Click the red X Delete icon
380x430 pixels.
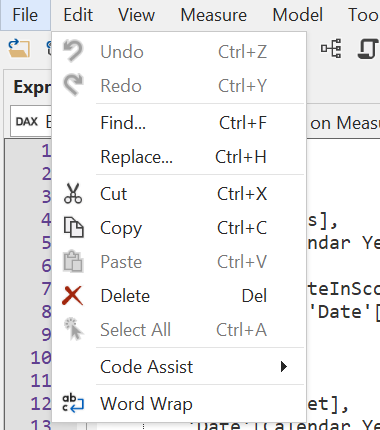point(72,296)
